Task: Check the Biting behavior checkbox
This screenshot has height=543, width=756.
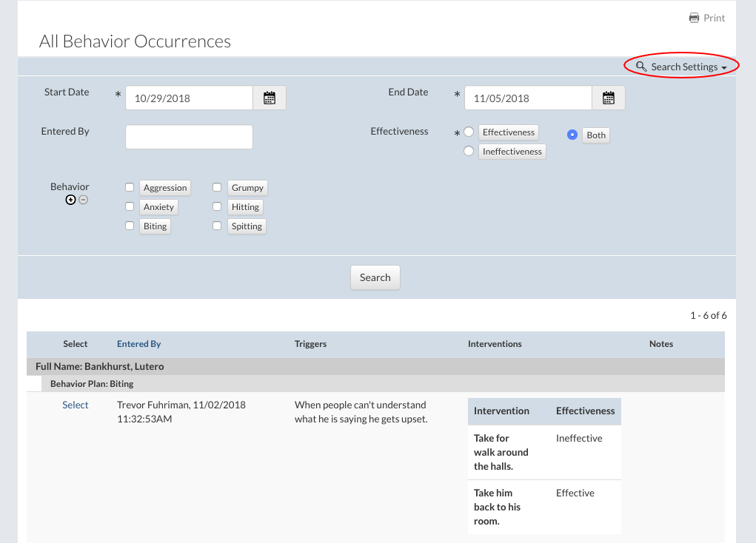Action: [130, 226]
